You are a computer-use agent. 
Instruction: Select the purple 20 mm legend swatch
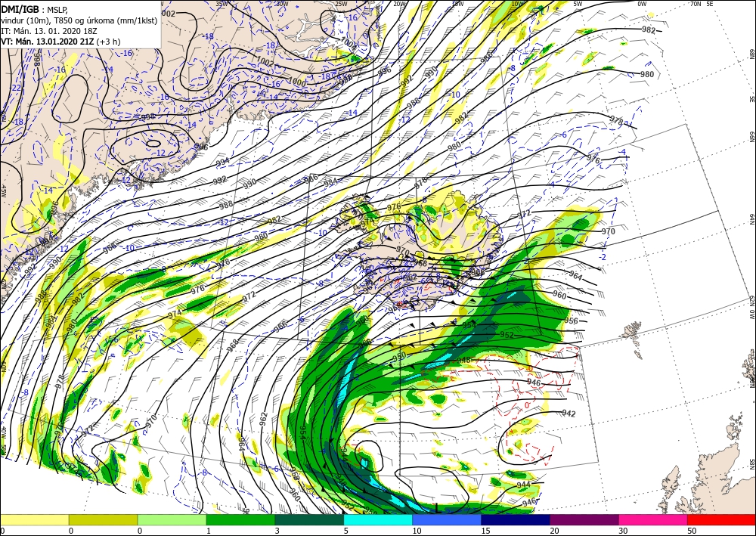584,519
